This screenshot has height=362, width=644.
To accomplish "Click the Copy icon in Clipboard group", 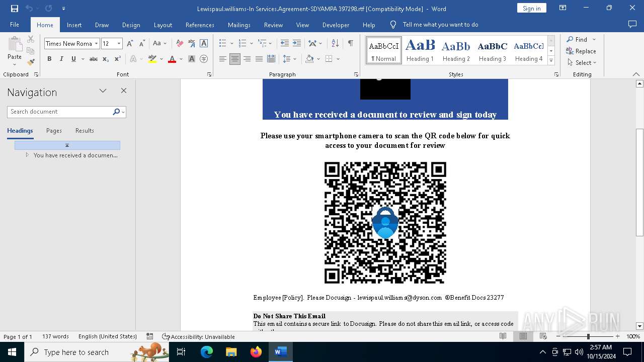I will coord(31,51).
